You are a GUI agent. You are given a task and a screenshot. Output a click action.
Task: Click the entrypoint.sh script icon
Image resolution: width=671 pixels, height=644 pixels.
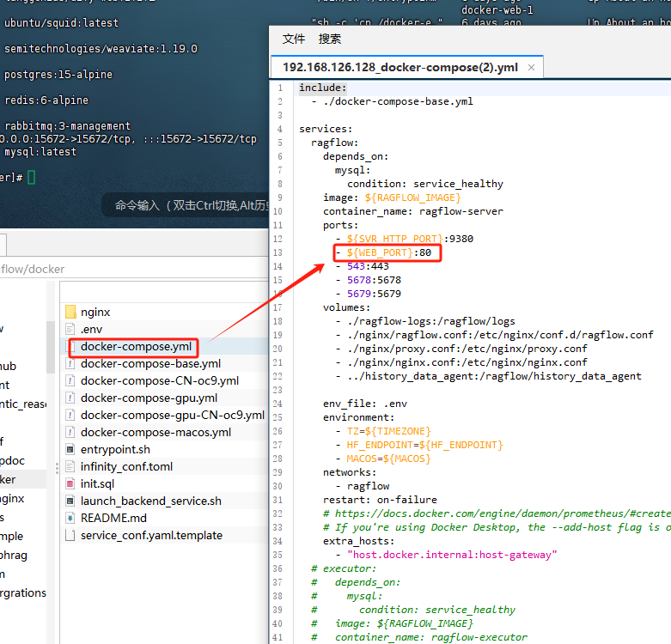click(x=71, y=450)
